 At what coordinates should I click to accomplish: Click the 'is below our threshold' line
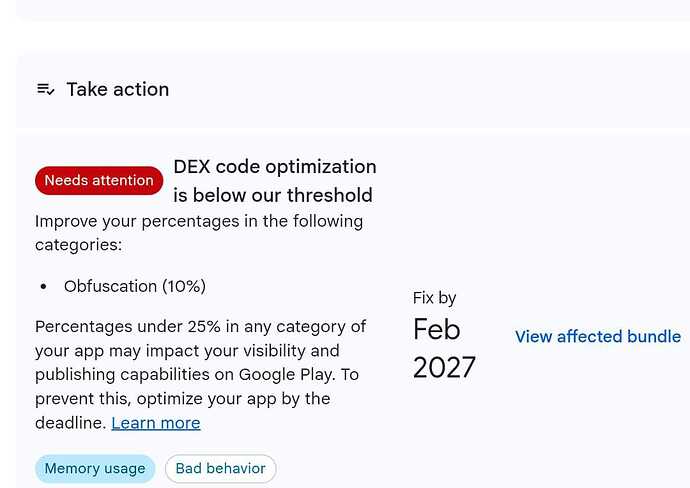[x=273, y=195]
